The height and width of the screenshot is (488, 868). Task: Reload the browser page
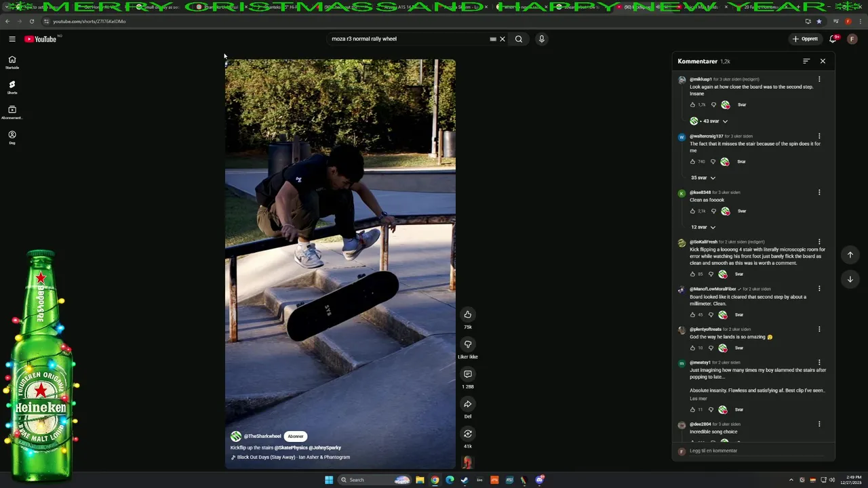(32, 21)
